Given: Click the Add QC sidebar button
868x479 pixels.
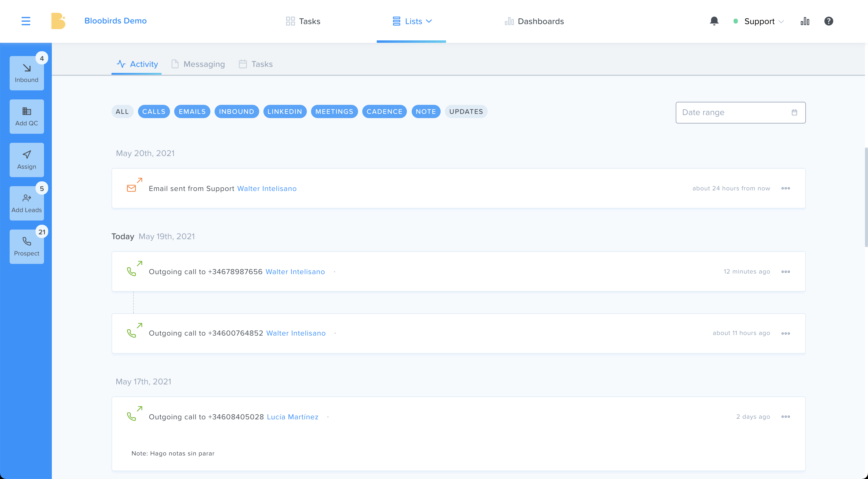Looking at the screenshot, I should 27,117.
